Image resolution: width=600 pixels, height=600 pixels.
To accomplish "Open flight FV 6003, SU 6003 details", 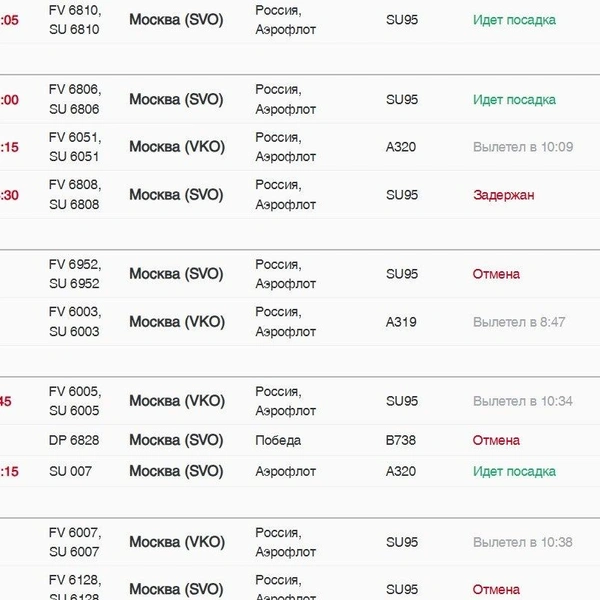I will tap(300, 322).
